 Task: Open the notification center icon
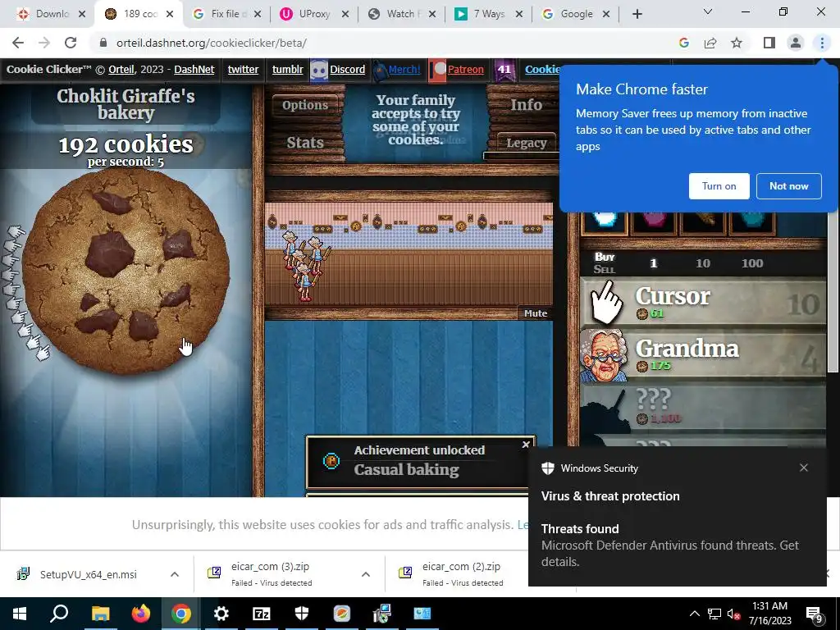click(815, 614)
